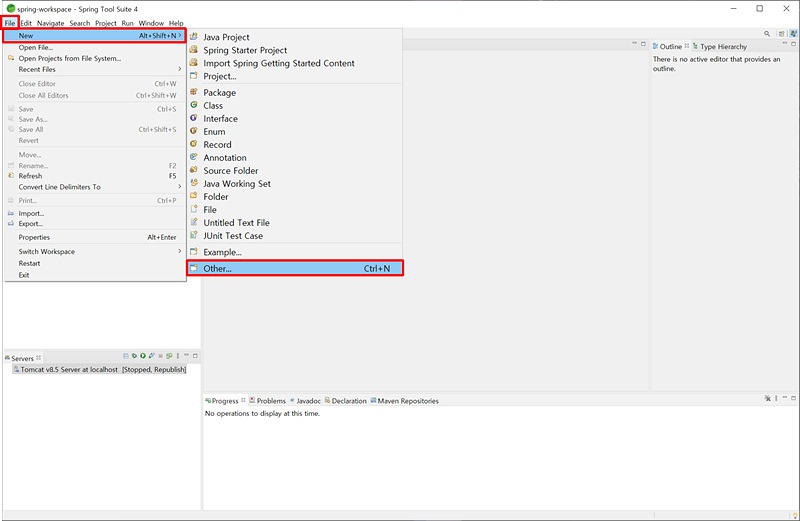Image resolution: width=800 pixels, height=521 pixels.
Task: Open the File menu
Action: coord(10,23)
